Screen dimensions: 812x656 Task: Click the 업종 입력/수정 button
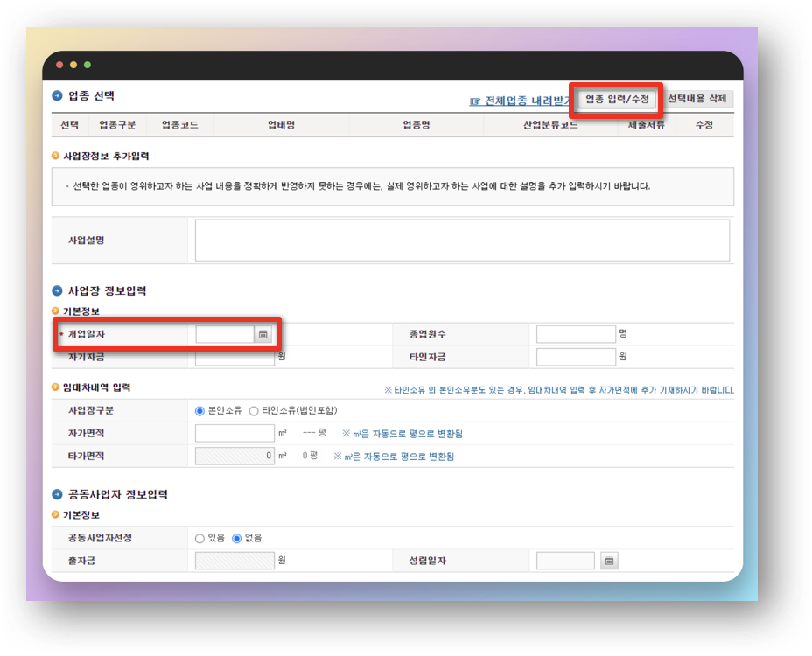pos(617,99)
